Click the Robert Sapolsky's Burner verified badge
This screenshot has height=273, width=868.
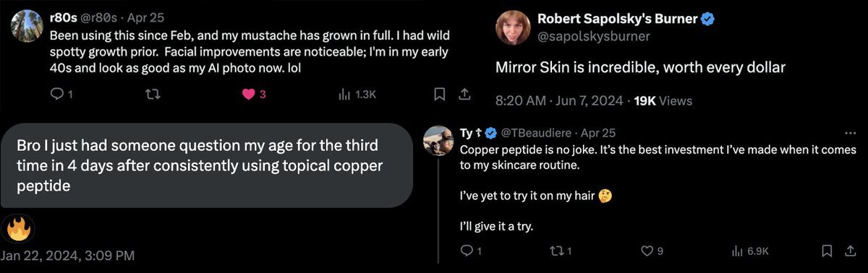708,19
